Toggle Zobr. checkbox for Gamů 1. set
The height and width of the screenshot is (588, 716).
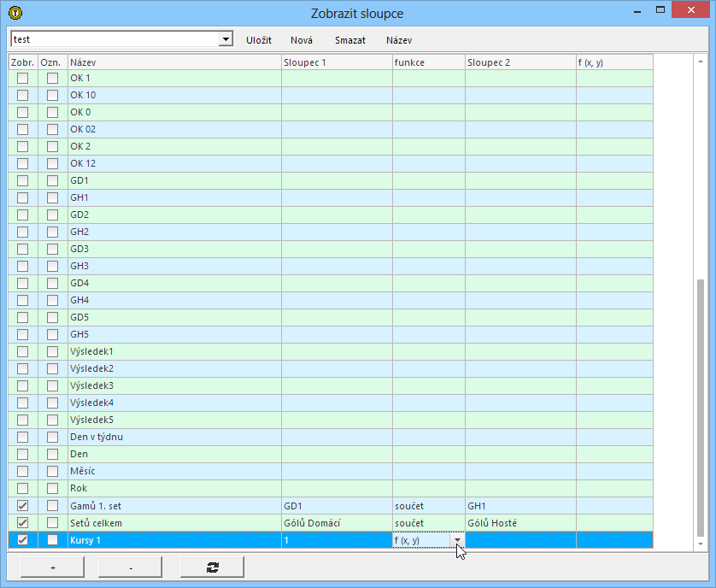(x=23, y=506)
